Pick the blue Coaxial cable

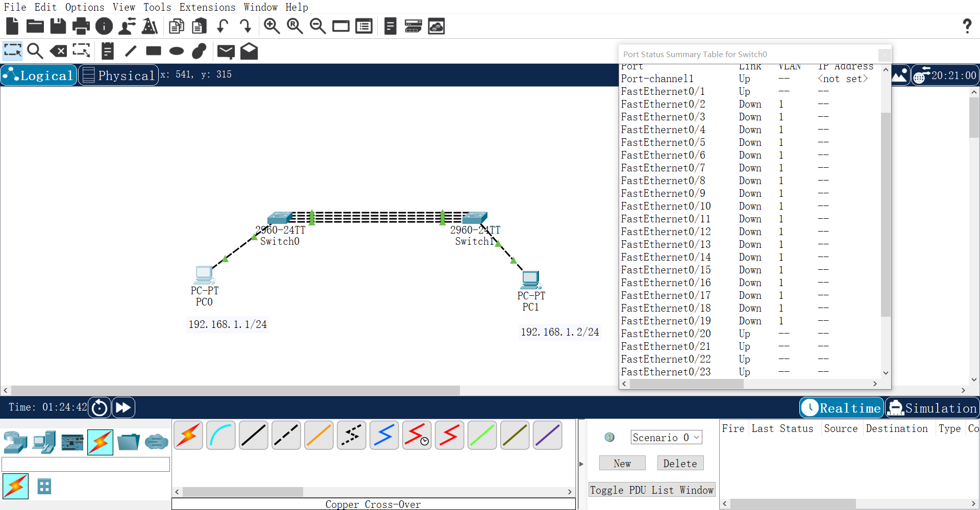(384, 436)
